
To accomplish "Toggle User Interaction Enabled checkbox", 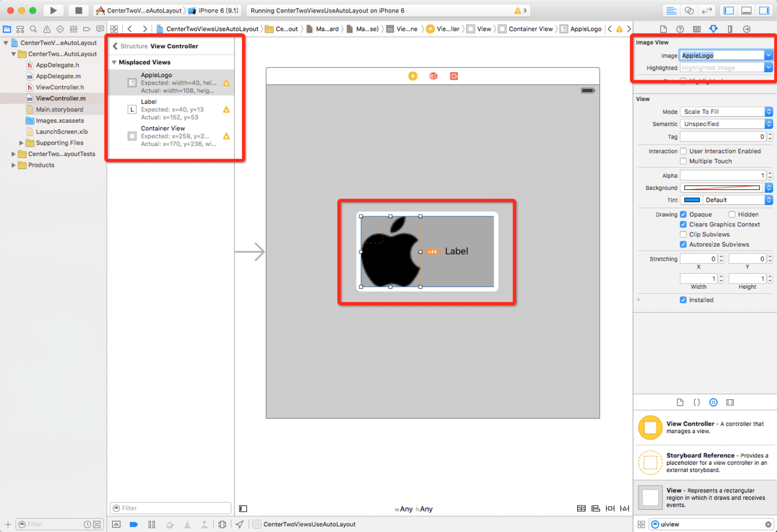I will click(x=684, y=151).
